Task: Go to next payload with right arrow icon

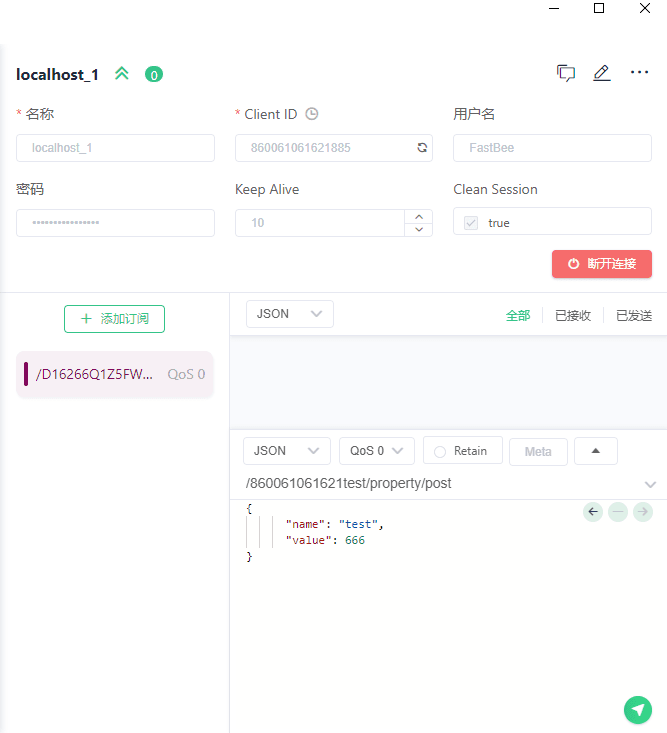Action: (x=643, y=512)
